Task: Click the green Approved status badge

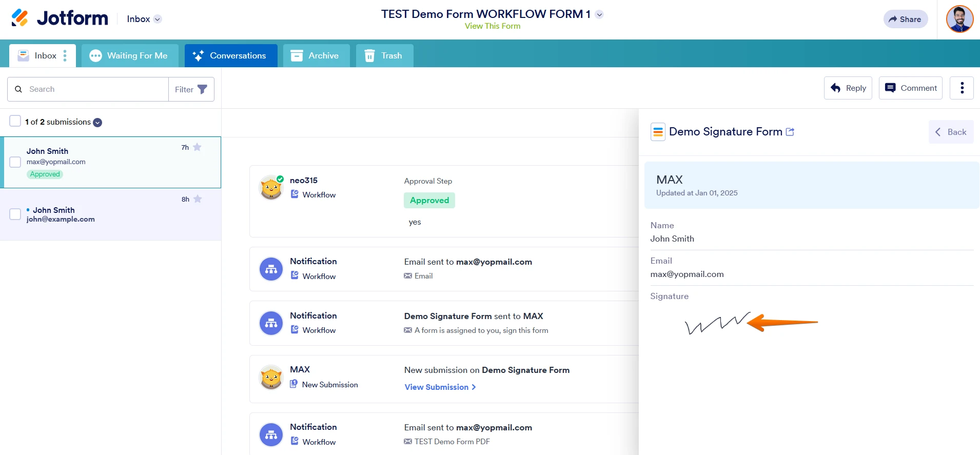Action: [429, 201]
